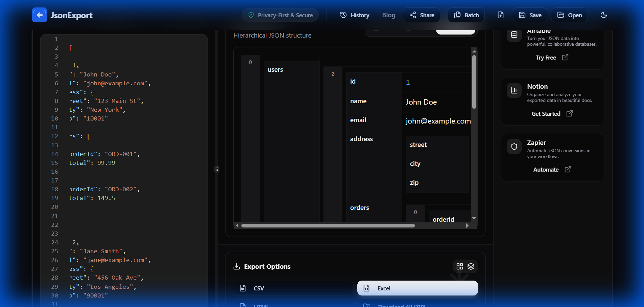Screen dimensions: 644x307
Task: Switch export options to grid view
Action: tap(459, 266)
